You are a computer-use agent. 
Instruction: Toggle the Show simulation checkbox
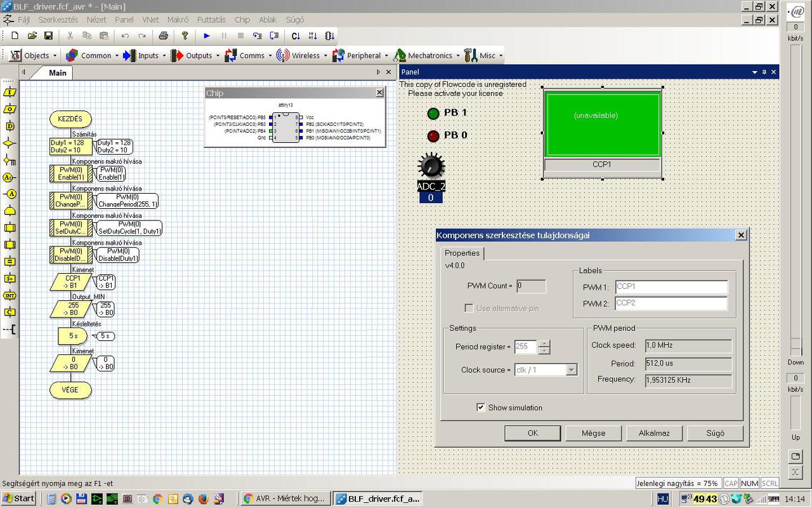481,408
